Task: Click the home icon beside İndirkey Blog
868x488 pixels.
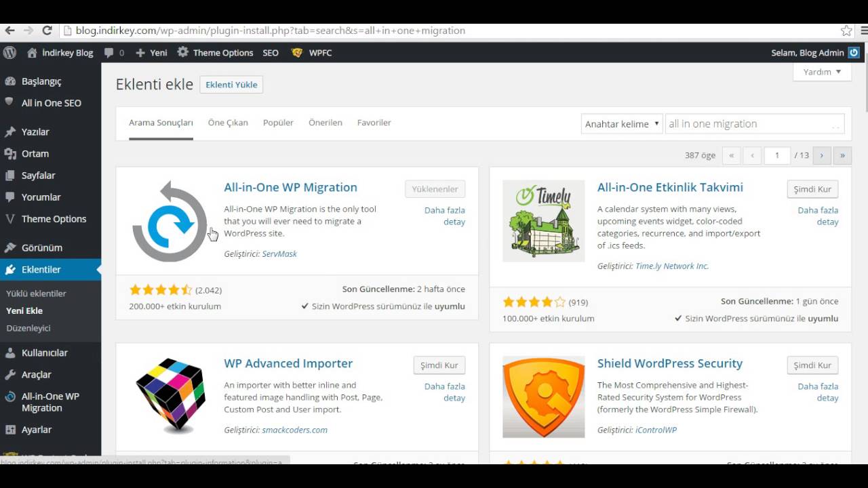Action: (x=32, y=52)
